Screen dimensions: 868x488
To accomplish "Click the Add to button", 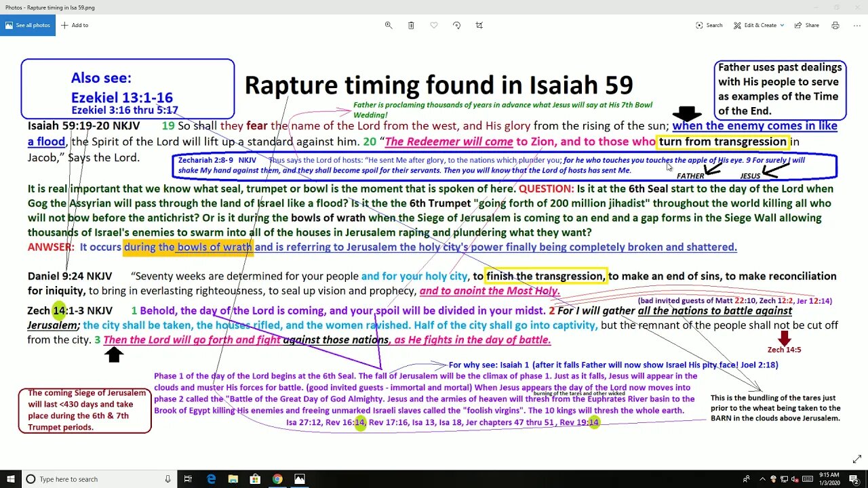I will click(75, 25).
